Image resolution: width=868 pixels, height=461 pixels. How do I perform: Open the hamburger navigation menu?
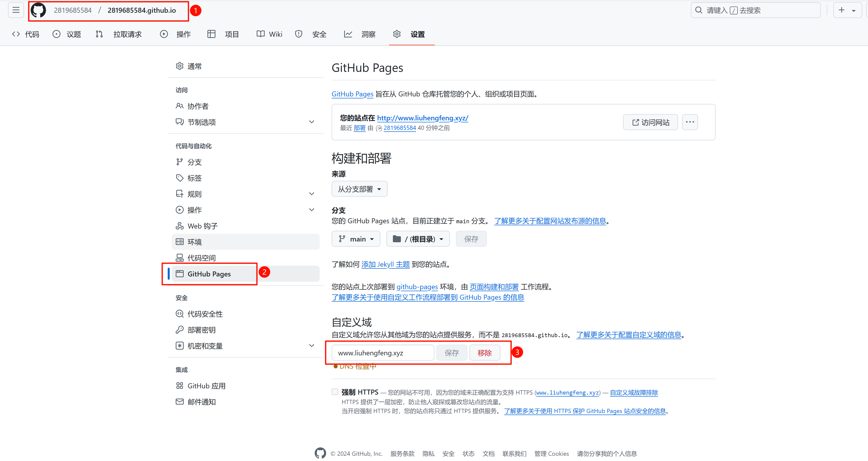point(15,10)
